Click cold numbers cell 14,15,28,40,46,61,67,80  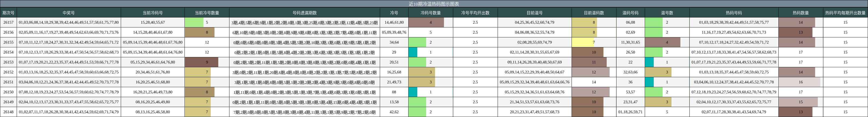coord(153,32)
